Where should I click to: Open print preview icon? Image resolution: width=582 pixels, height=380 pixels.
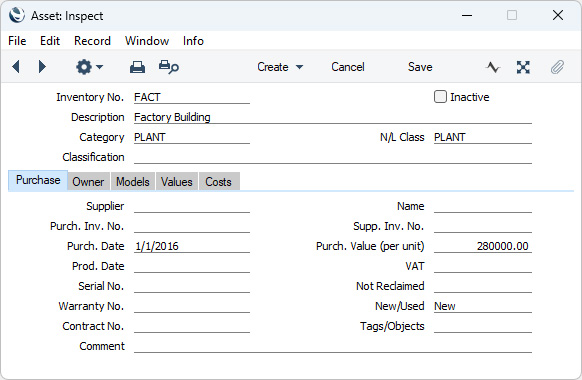pos(169,67)
